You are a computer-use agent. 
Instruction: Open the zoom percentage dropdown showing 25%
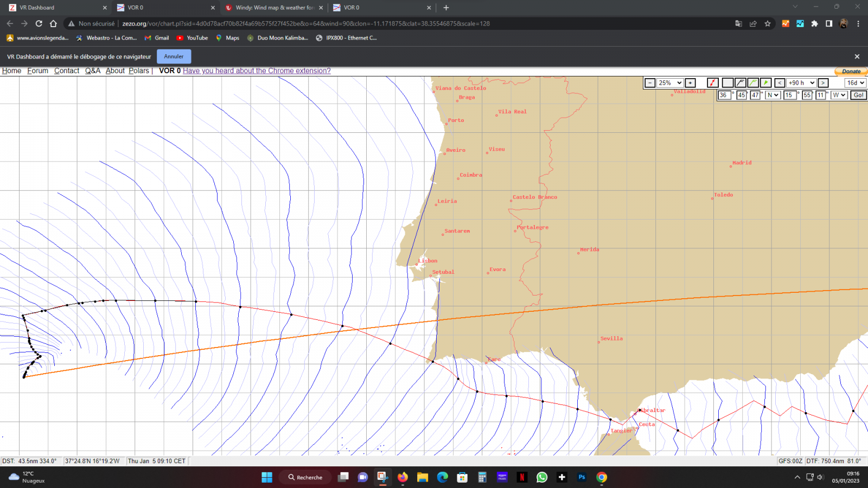pyautogui.click(x=670, y=83)
